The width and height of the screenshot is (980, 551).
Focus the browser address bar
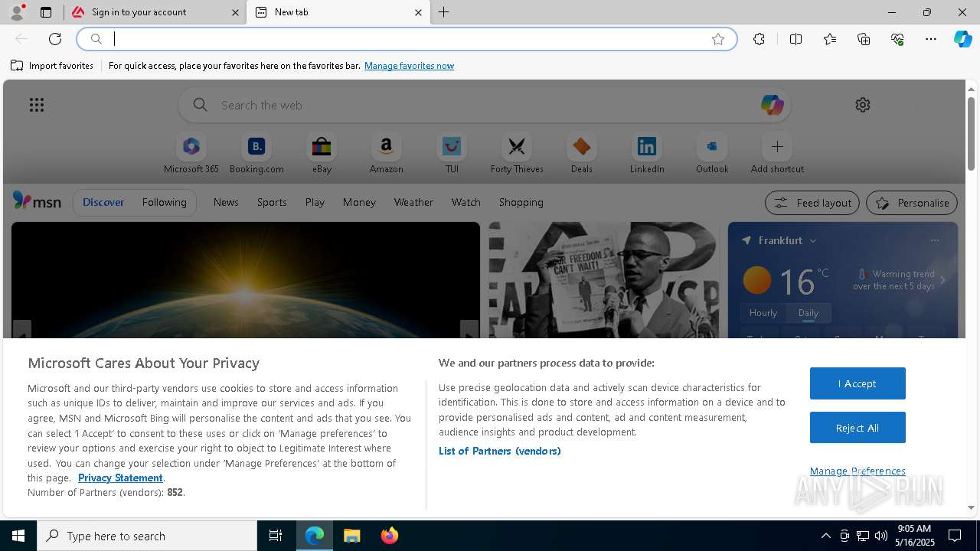click(407, 39)
